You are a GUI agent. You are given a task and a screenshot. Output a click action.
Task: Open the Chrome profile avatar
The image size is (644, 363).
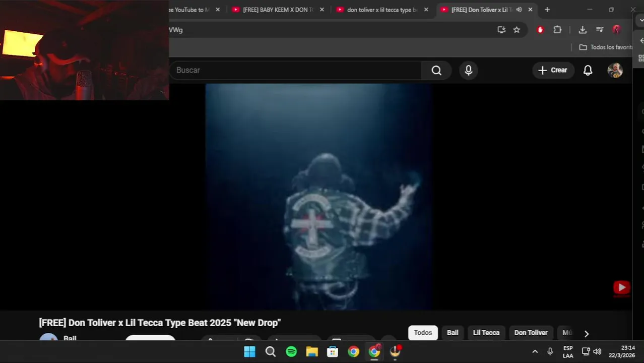click(x=616, y=30)
